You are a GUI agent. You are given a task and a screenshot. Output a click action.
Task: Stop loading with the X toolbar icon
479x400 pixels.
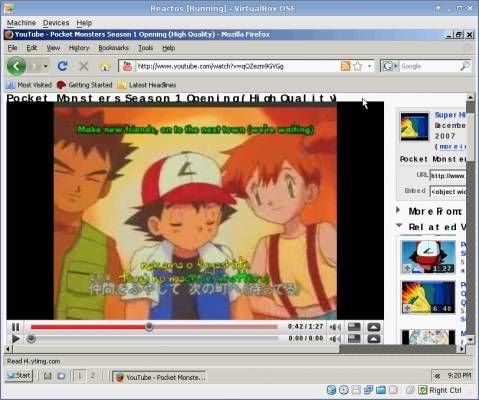[x=83, y=66]
